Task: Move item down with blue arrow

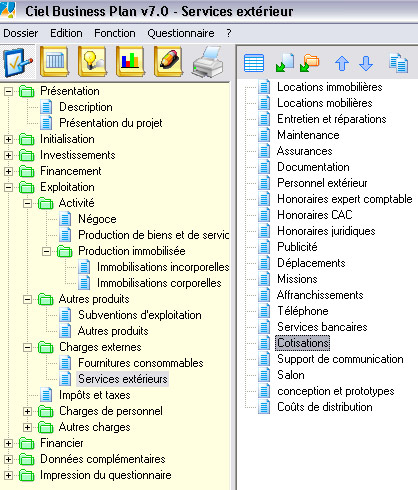Action: pos(366,63)
